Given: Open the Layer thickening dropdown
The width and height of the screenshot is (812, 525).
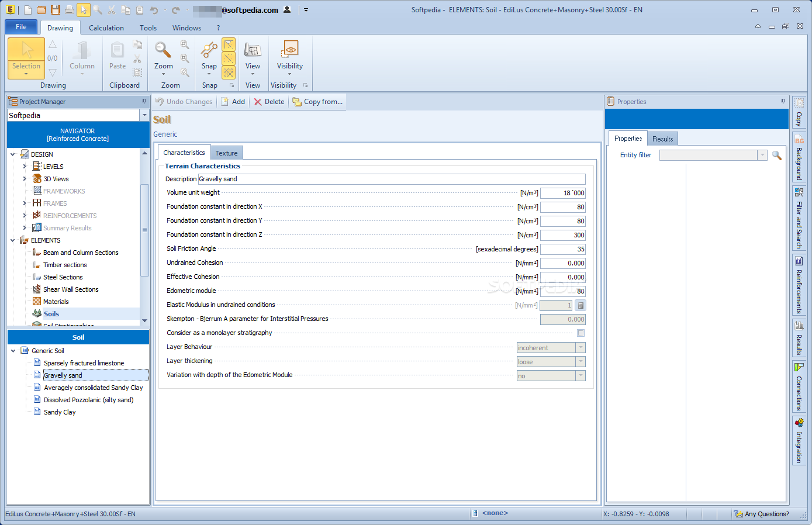Looking at the screenshot, I should [x=581, y=361].
